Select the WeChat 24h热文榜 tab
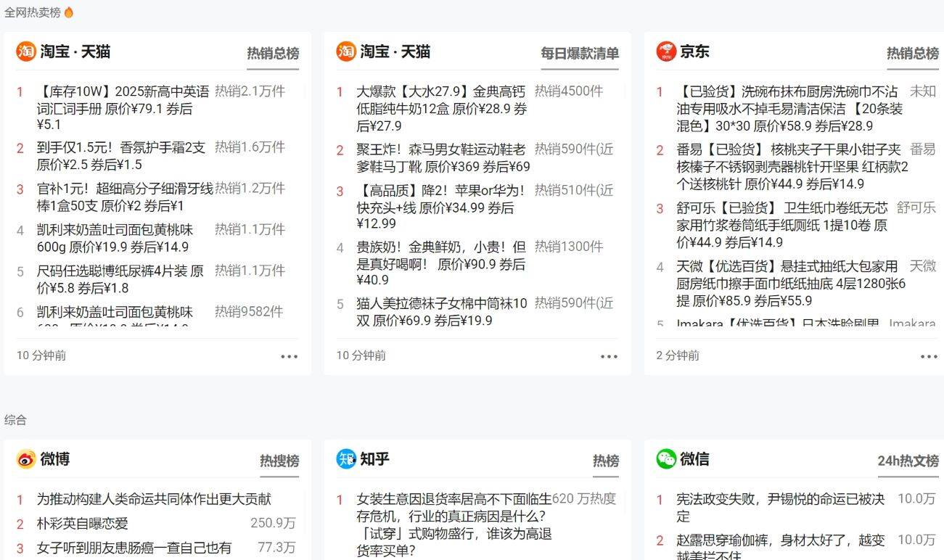The image size is (944, 560). coord(908,461)
